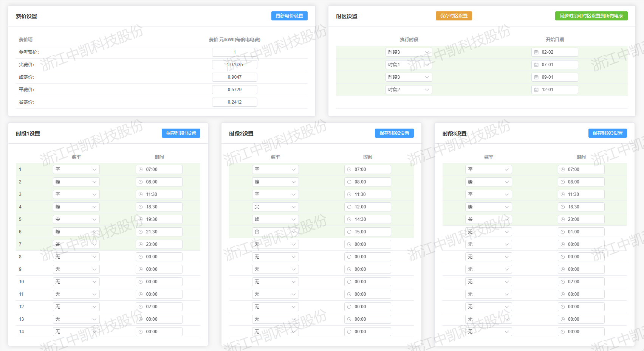The width and height of the screenshot is (644, 351).
Task: Click the 尖费价 input showing 1.07635
Action: click(234, 65)
